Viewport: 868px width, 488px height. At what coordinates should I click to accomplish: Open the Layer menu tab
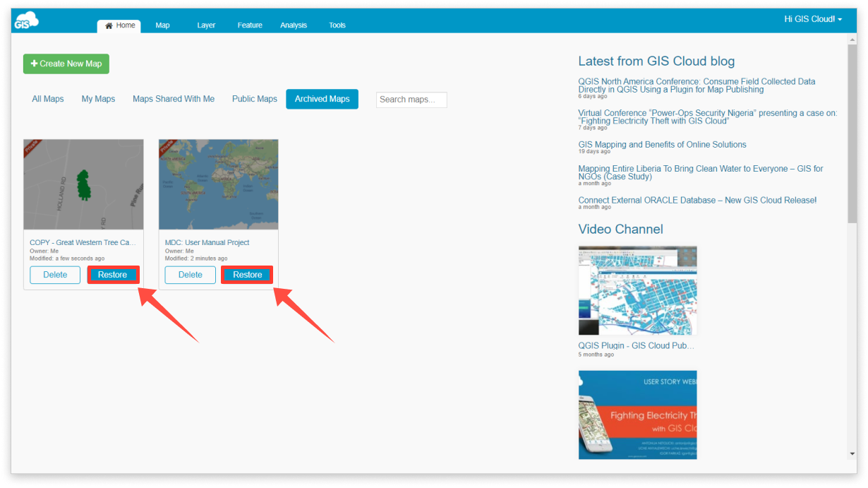(x=206, y=25)
